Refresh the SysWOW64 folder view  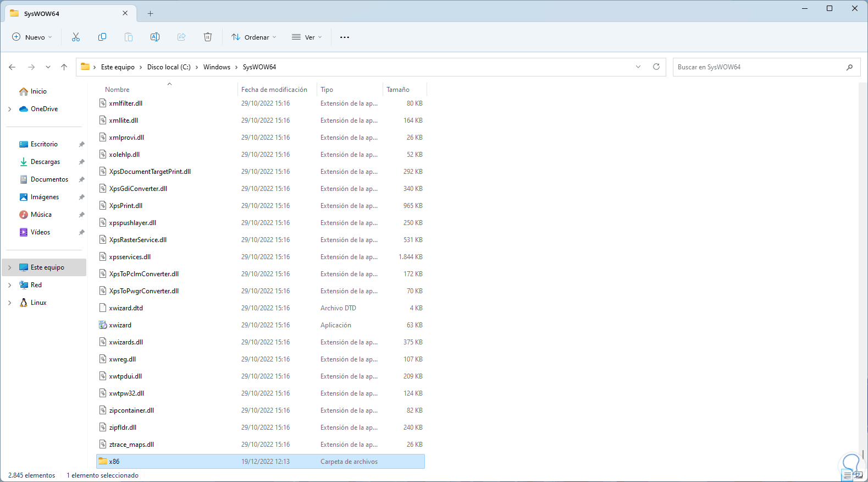tap(656, 67)
